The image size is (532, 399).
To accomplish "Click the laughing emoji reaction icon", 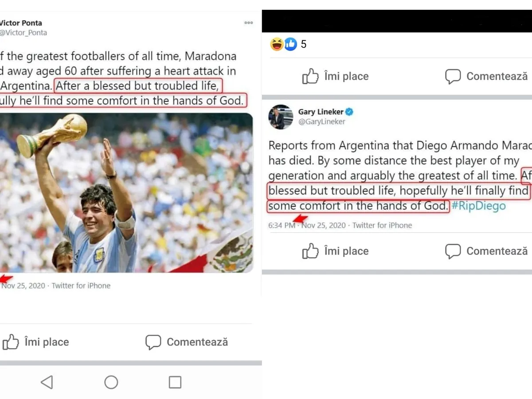I will click(277, 44).
